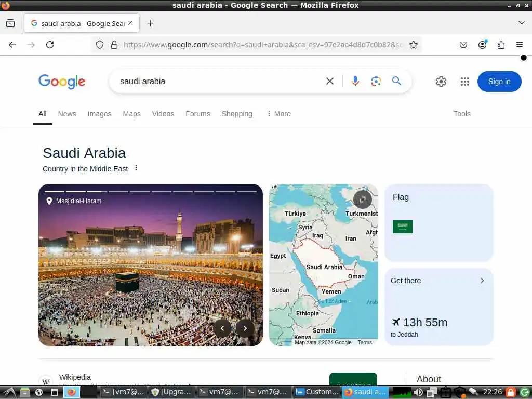Image resolution: width=532 pixels, height=399 pixels.
Task: Sign in to Google account
Action: (499, 82)
